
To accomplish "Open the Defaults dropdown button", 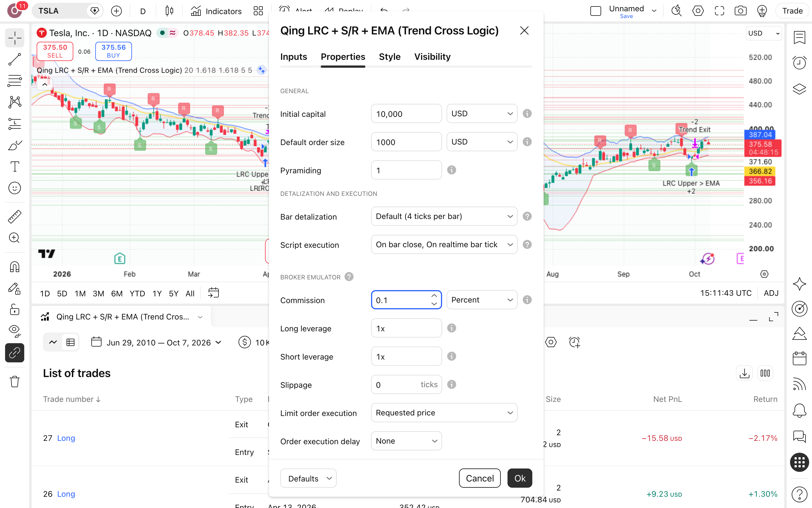I will point(308,478).
